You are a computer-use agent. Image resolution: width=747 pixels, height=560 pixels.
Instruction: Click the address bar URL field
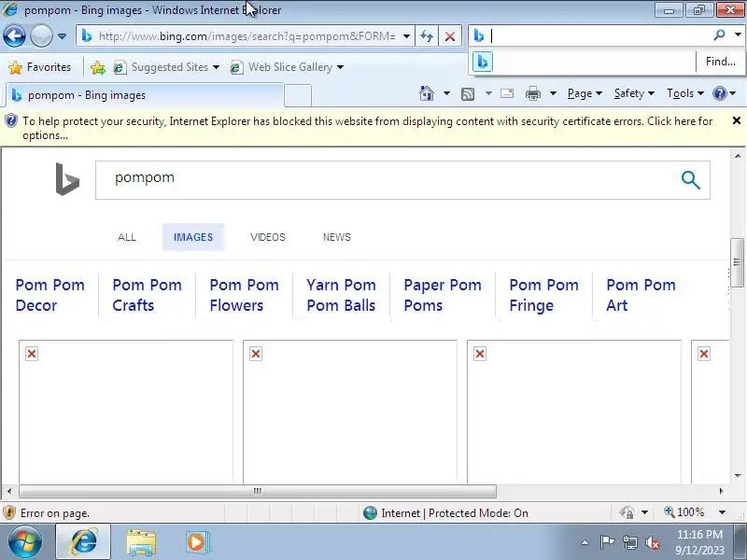coord(247,36)
